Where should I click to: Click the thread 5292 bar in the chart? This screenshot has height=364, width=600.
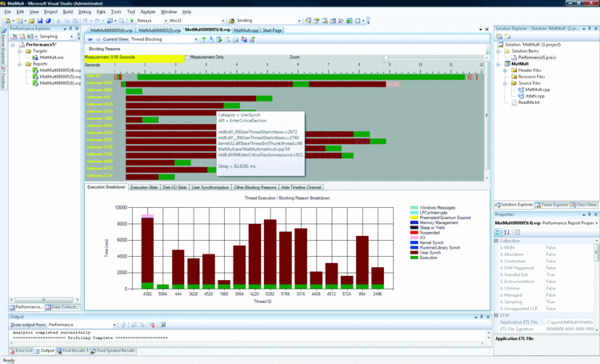tap(270, 254)
